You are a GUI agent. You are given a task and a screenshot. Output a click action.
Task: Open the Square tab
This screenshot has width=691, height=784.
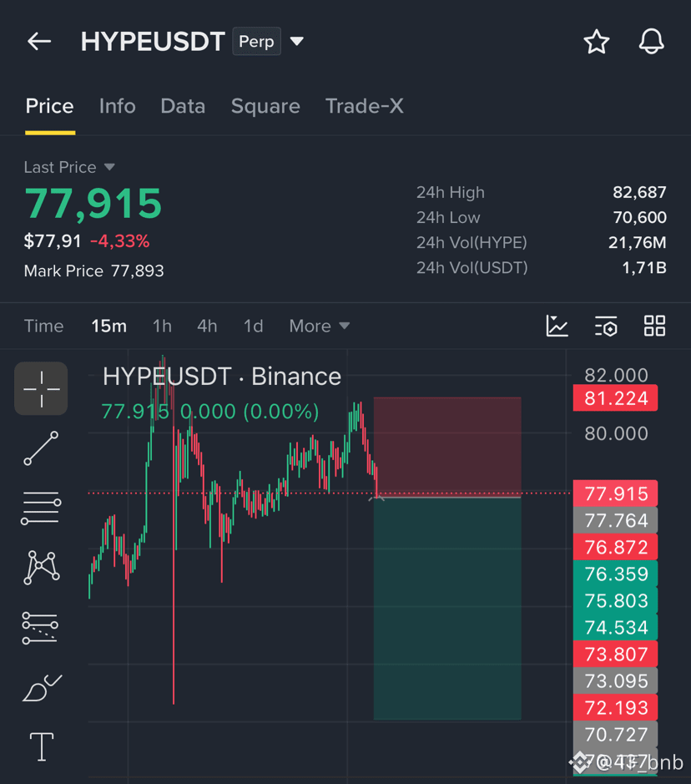tap(265, 107)
